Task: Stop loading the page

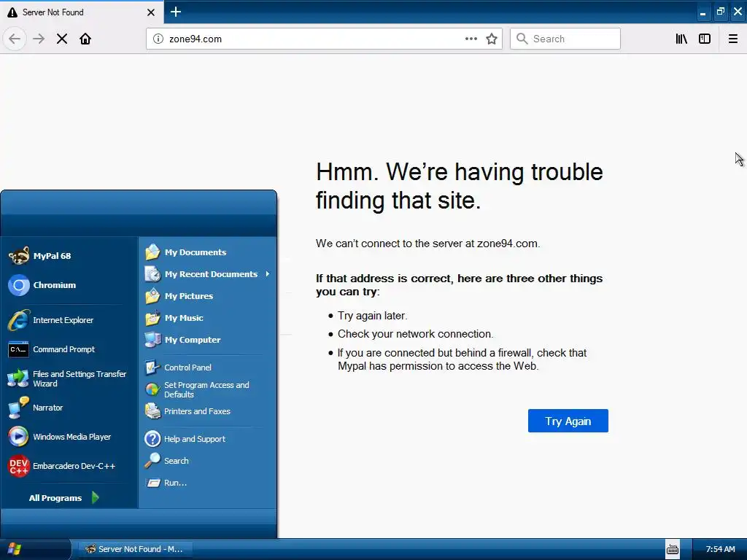Action: pyautogui.click(x=62, y=39)
